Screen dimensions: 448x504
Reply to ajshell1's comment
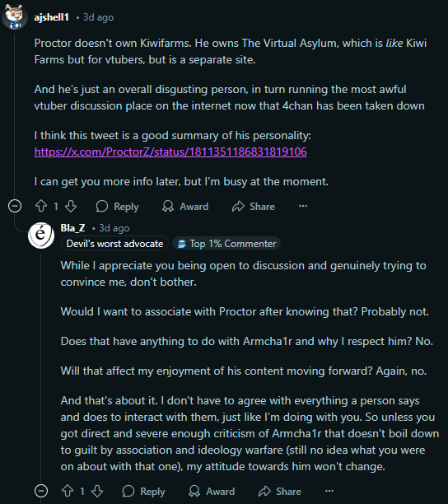coord(117,207)
